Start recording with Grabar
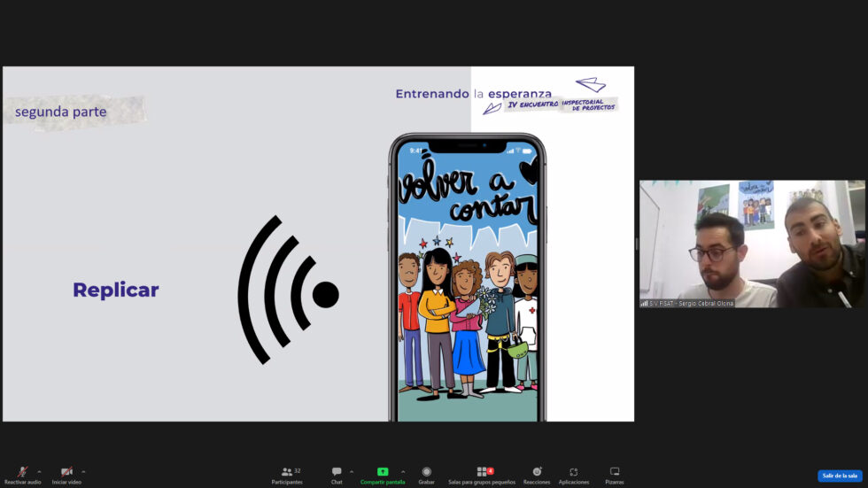Image resolution: width=868 pixels, height=488 pixels. (x=426, y=475)
